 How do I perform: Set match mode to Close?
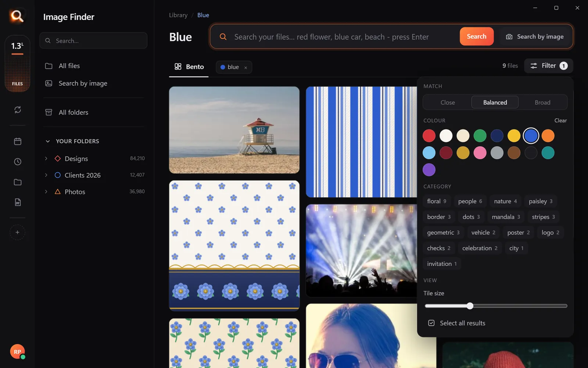point(448,102)
